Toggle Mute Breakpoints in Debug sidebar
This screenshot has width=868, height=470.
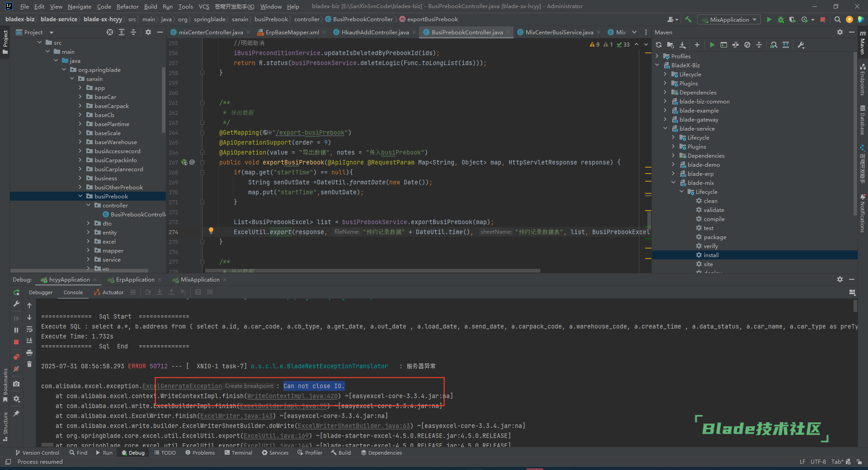[x=16, y=368]
